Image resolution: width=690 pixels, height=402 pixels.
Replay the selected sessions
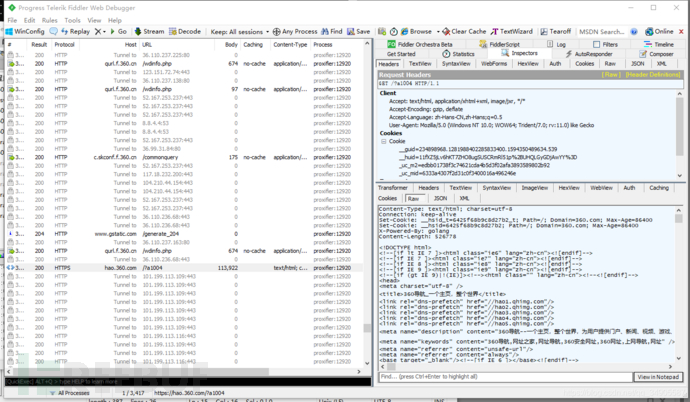pos(75,32)
